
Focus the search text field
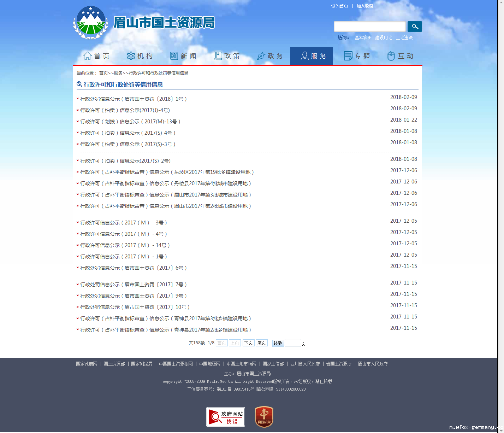click(x=370, y=27)
